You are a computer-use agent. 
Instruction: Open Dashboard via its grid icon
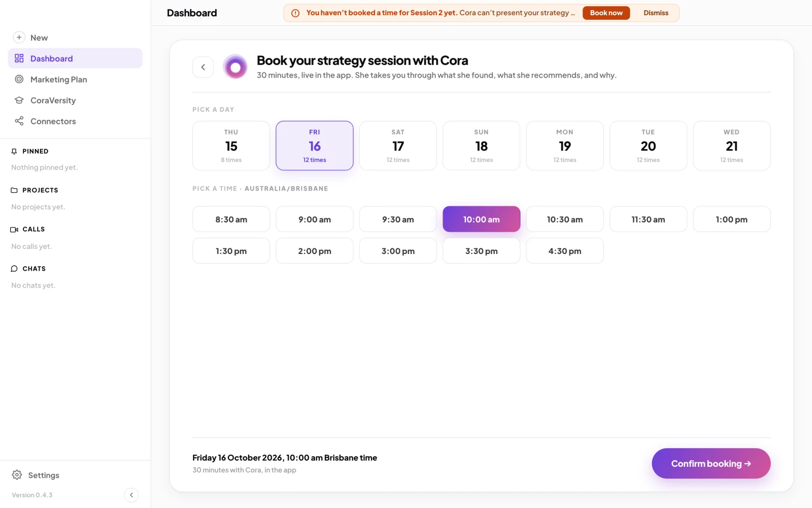(x=19, y=58)
